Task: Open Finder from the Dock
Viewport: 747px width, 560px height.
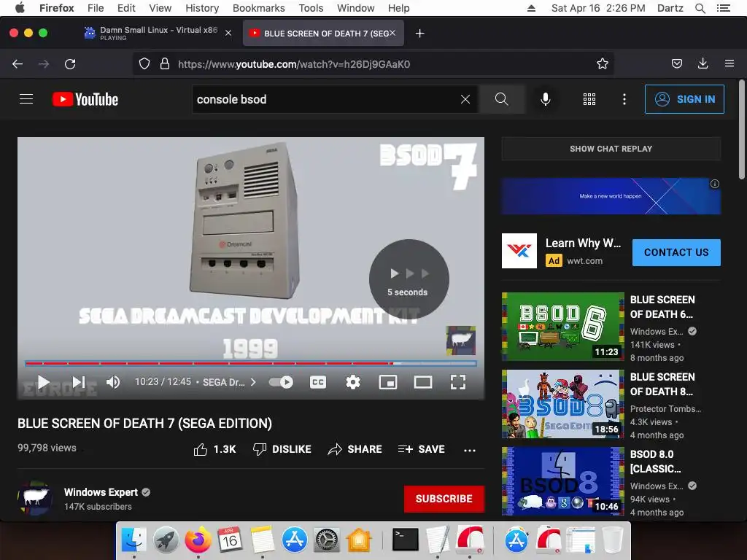Action: [134, 540]
